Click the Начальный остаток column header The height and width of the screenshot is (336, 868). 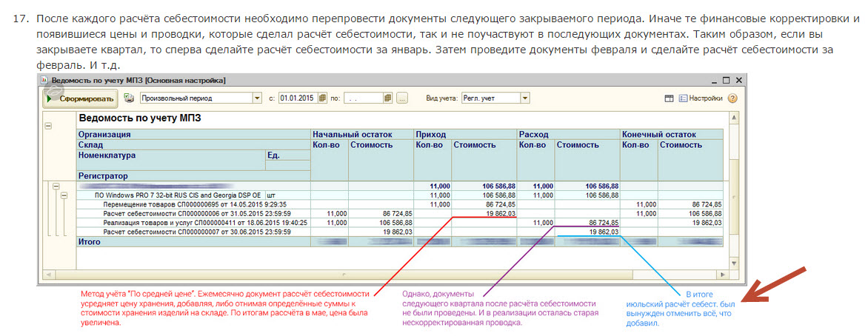pyautogui.click(x=362, y=134)
